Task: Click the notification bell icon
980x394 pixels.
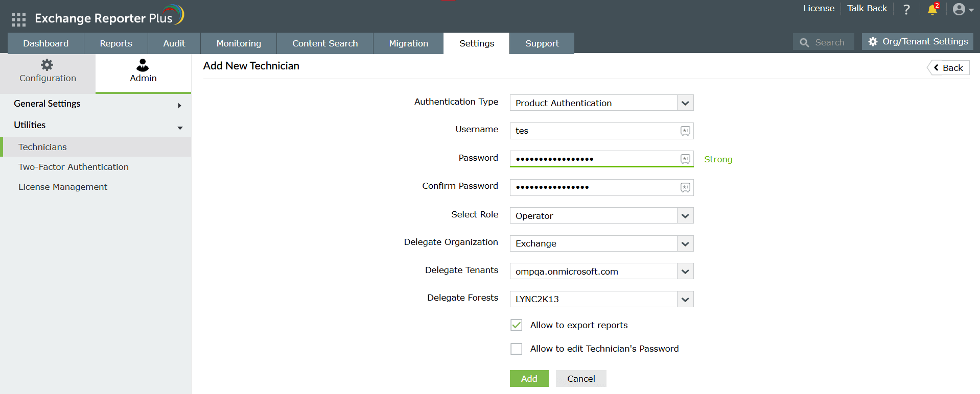Action: coord(932,10)
